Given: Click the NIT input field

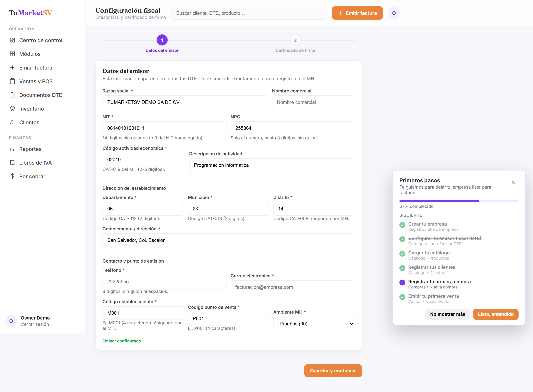Looking at the screenshot, I should click(165, 128).
